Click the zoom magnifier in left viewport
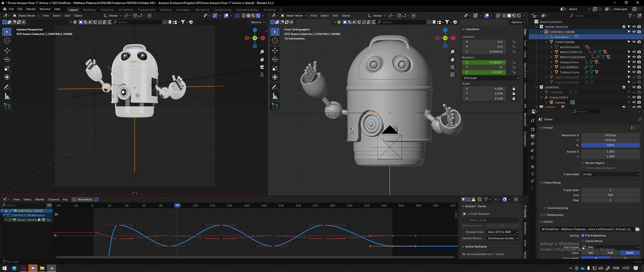This screenshot has width=644, height=272. coord(262,52)
